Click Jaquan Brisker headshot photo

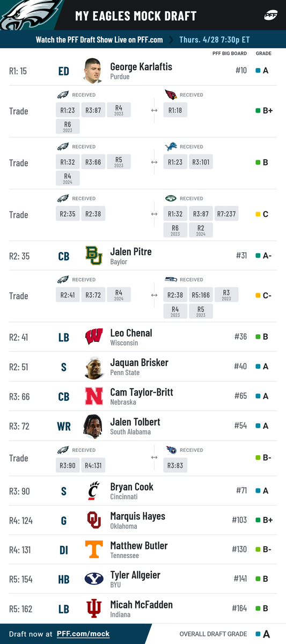(94, 367)
